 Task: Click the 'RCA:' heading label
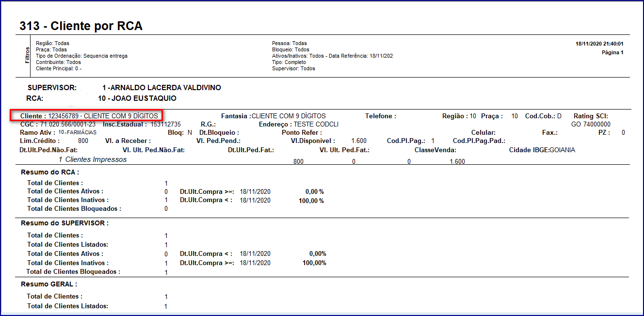tap(36, 98)
